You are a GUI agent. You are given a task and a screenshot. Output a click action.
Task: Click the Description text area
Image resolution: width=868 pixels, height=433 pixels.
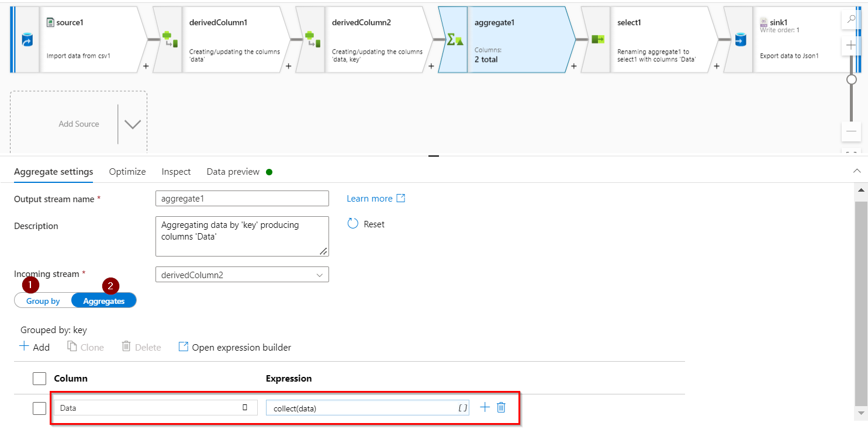(242, 236)
